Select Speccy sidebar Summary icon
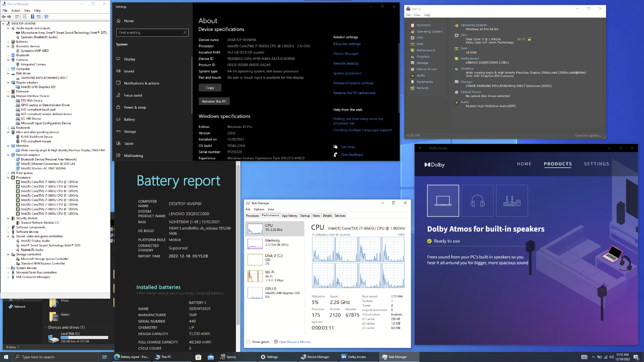Screen dimensions: 644x362 [x=413, y=25]
